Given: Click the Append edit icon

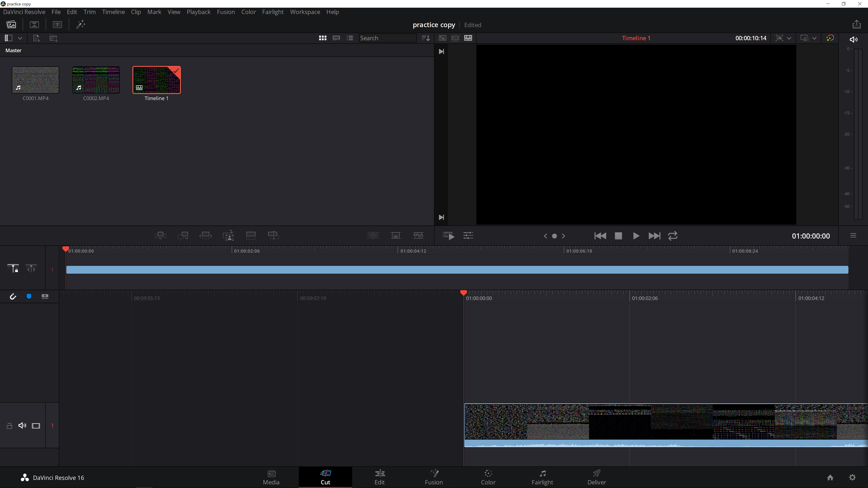Looking at the screenshot, I should [183, 235].
